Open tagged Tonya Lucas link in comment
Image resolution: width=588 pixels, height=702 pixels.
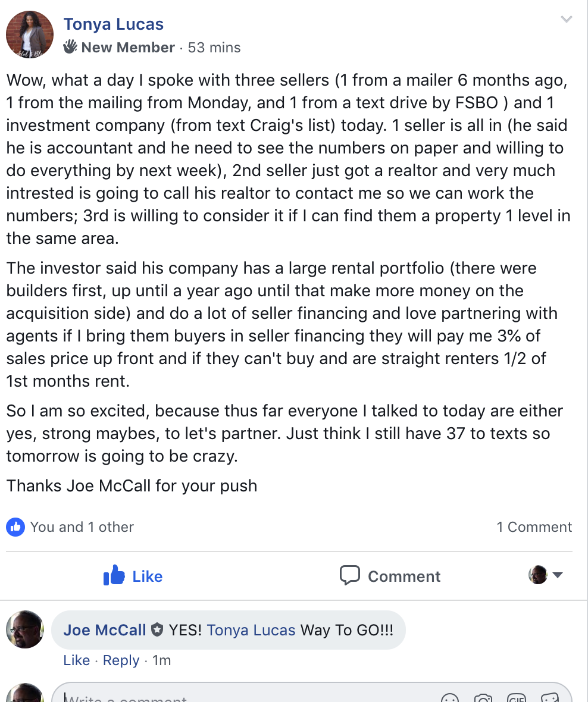[251, 630]
